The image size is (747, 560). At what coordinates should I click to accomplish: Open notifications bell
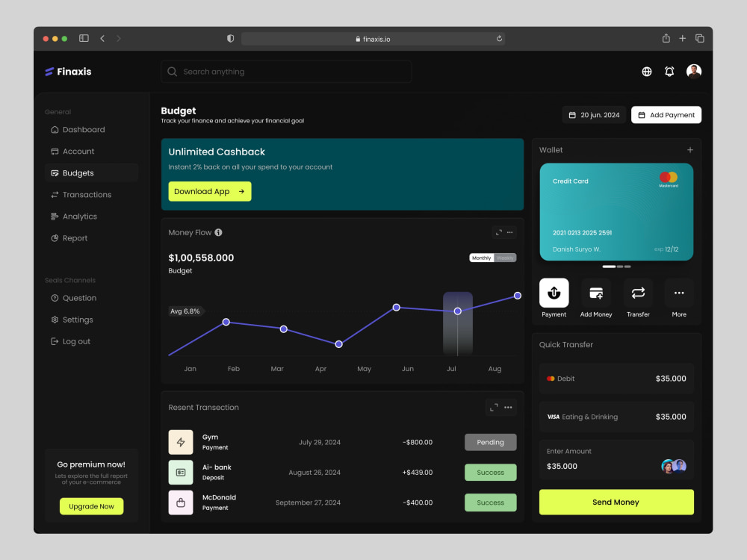pyautogui.click(x=669, y=72)
